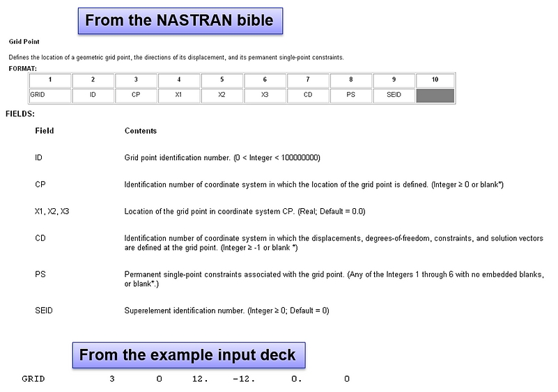Click the 'SEID' cell in format table
Viewport: 558px width, 392px height.
coord(394,95)
